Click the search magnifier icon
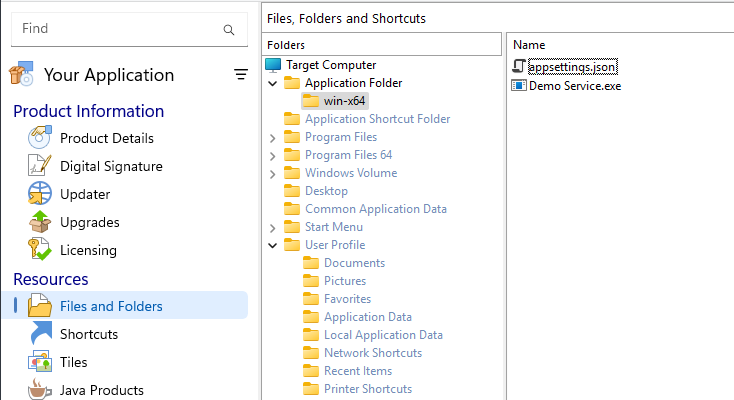The width and height of the screenshot is (734, 400). [229, 30]
